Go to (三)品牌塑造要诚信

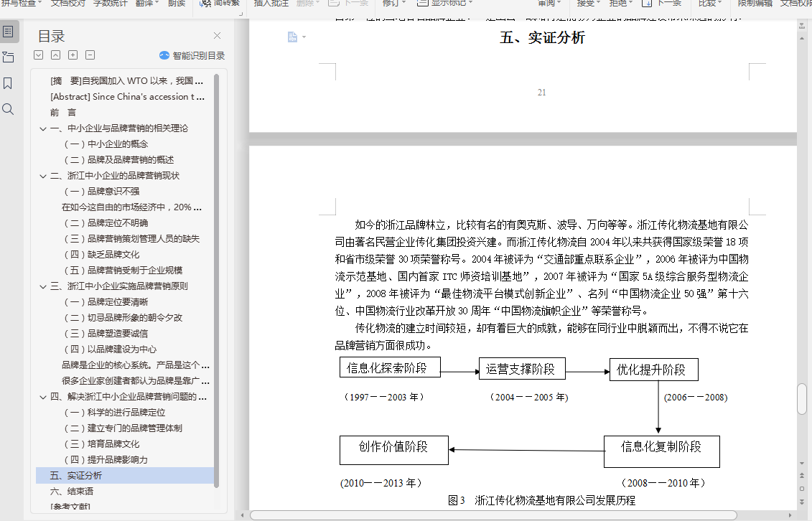106,333
